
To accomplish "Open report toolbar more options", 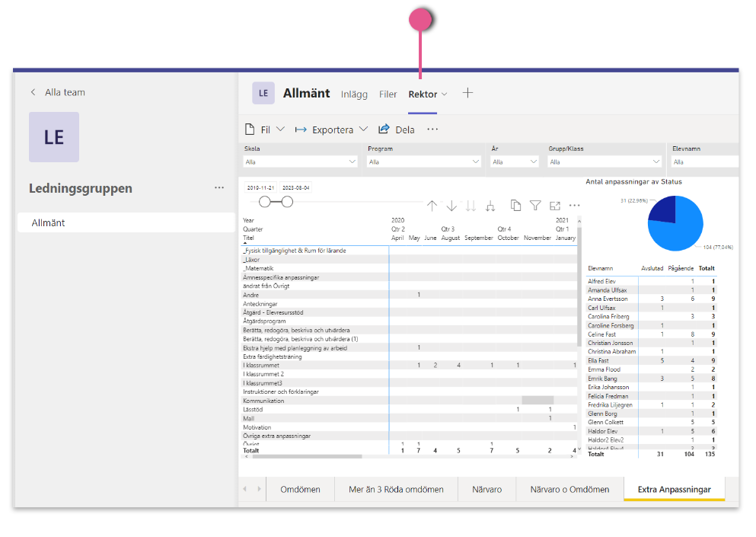I will 432,129.
